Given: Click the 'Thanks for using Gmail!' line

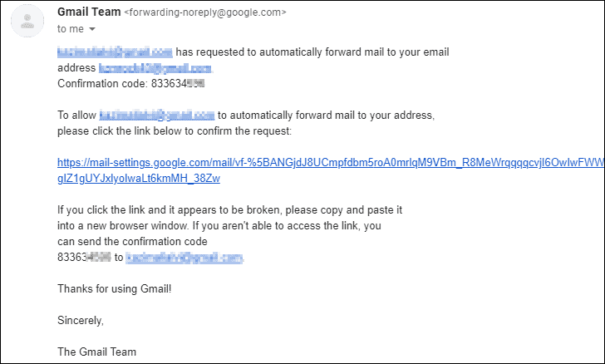Looking at the screenshot, I should pyautogui.click(x=114, y=288).
